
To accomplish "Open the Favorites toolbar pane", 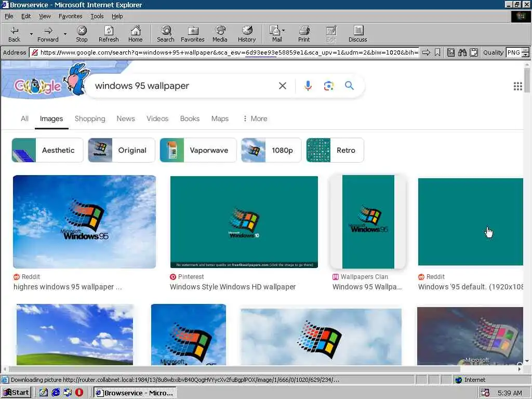I will (193, 34).
